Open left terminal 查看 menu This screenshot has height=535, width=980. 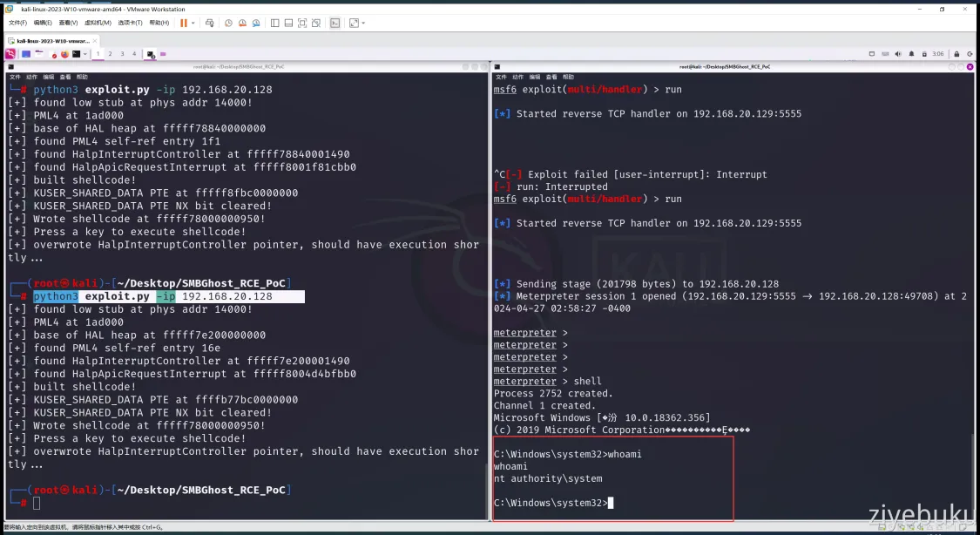pyautogui.click(x=65, y=77)
